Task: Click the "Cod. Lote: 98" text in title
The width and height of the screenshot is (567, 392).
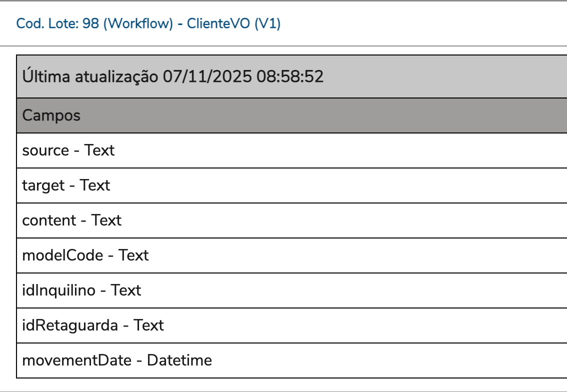Action: pos(57,24)
